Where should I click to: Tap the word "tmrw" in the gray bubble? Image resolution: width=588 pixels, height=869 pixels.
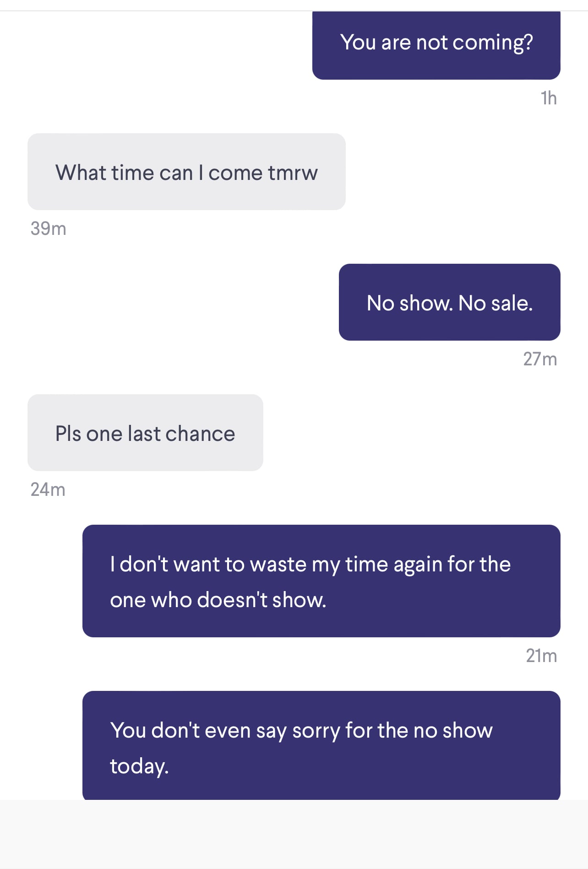(293, 173)
